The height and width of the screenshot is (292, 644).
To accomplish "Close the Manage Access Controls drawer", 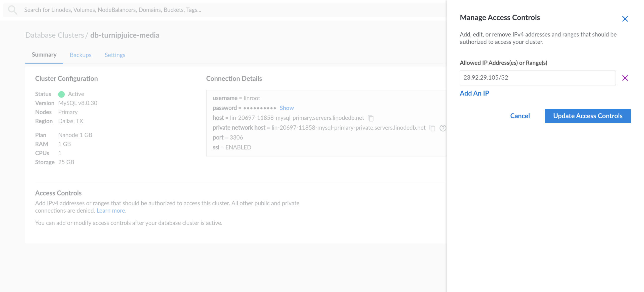I will [625, 19].
